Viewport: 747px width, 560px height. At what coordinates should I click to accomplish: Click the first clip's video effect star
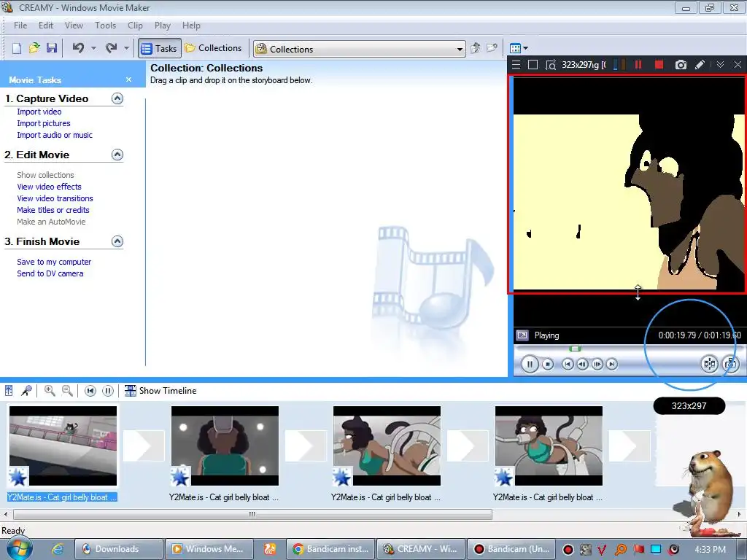(x=18, y=477)
